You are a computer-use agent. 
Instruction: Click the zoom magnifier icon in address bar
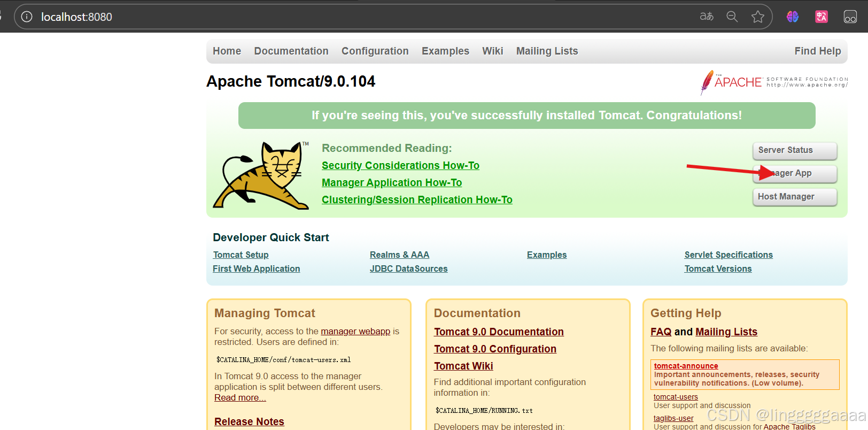[732, 17]
